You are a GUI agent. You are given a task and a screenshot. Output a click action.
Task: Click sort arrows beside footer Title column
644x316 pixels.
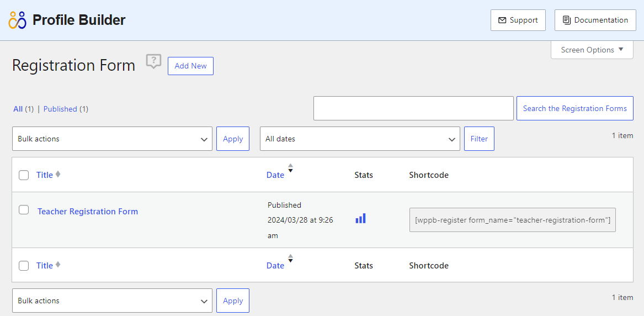tap(58, 265)
